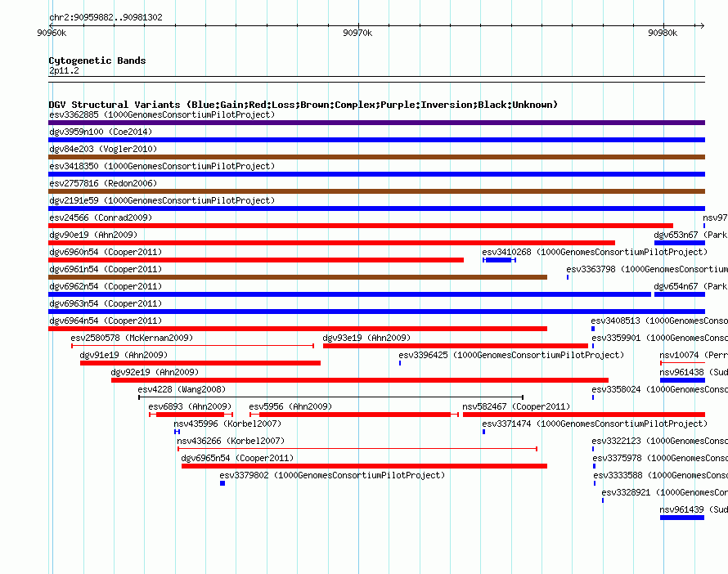The width and height of the screenshot is (728, 574).
Task: Select the dgv3959n100 (Coe2014) label
Action: [x=101, y=132]
